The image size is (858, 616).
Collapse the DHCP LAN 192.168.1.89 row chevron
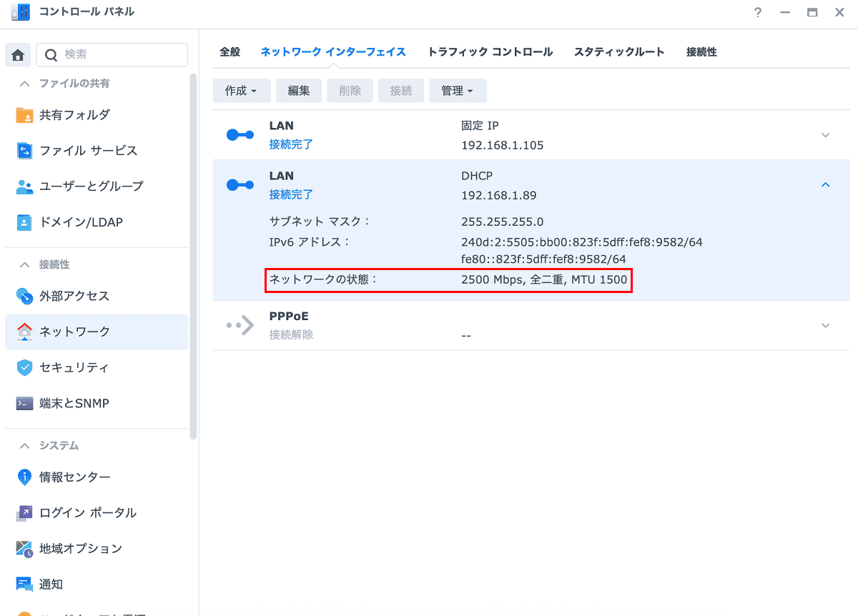825,185
